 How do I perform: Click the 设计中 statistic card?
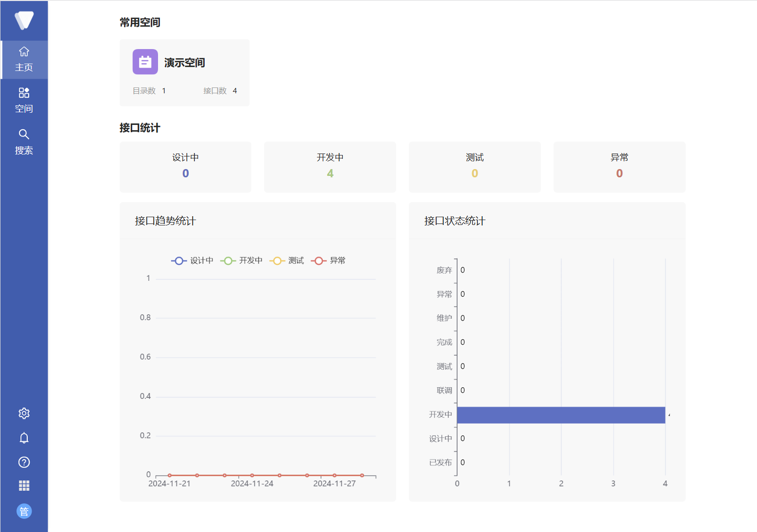(x=185, y=167)
